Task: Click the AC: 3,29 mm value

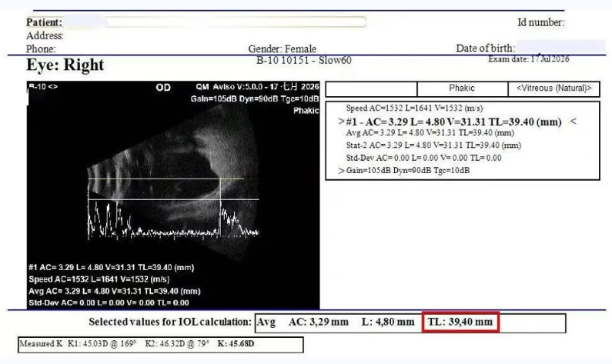Action: tap(319, 322)
